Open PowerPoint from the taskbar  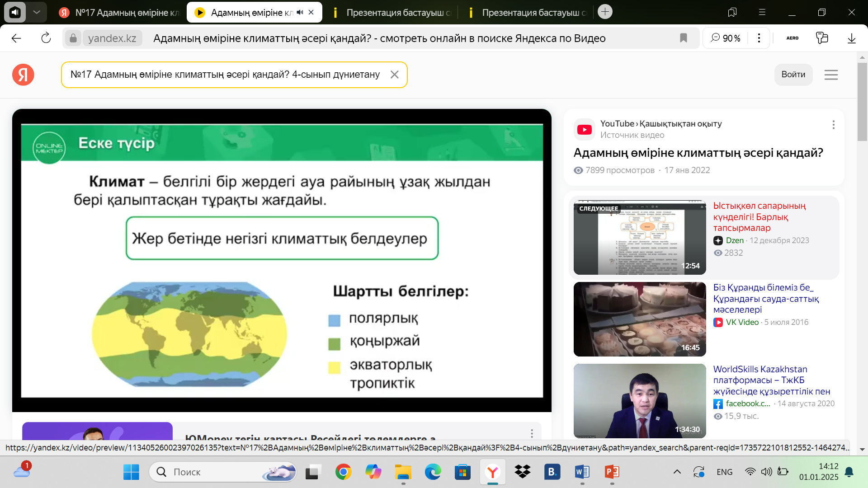click(x=612, y=472)
